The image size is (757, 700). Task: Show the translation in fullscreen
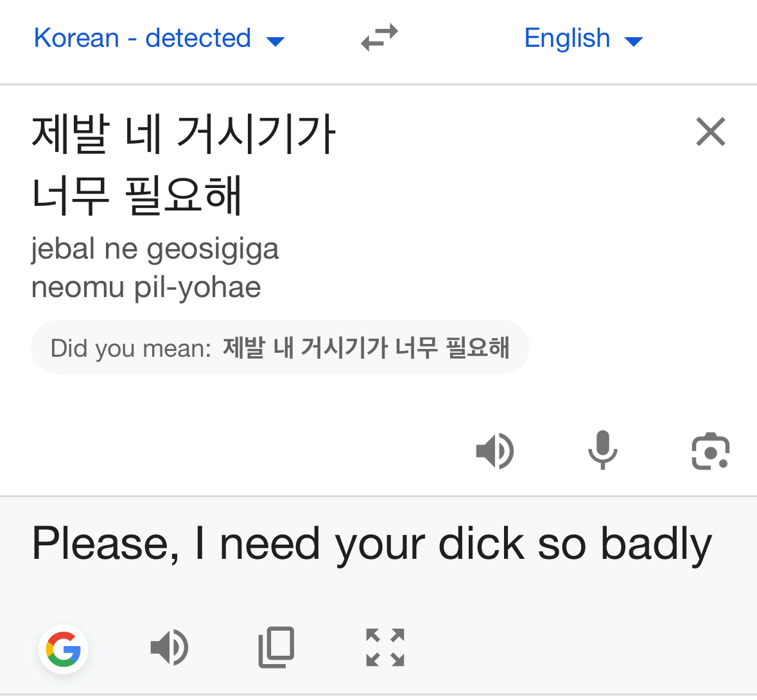tap(385, 647)
